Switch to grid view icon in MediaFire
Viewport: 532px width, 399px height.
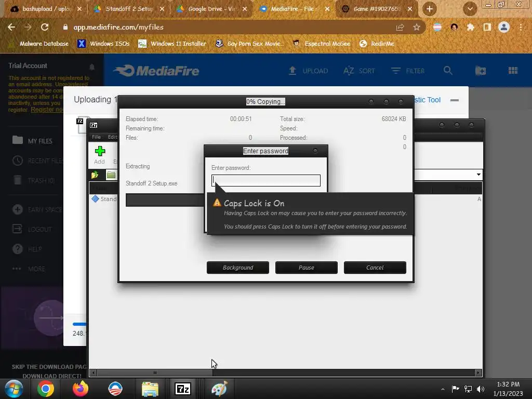coord(513,71)
